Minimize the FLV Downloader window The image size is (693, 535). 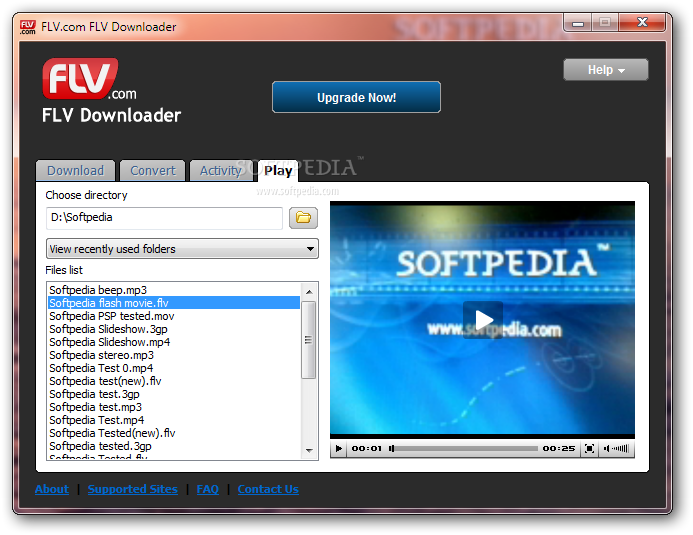click(578, 23)
